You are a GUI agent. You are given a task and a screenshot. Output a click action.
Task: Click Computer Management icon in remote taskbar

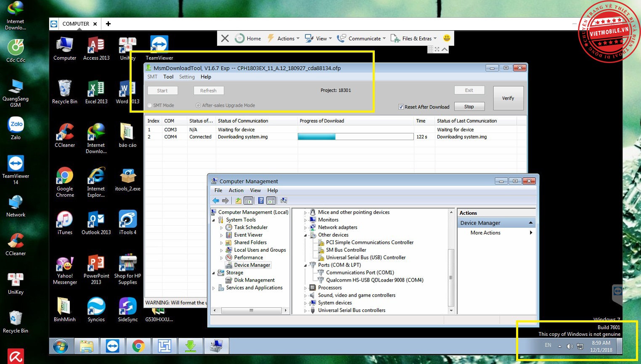(x=216, y=346)
